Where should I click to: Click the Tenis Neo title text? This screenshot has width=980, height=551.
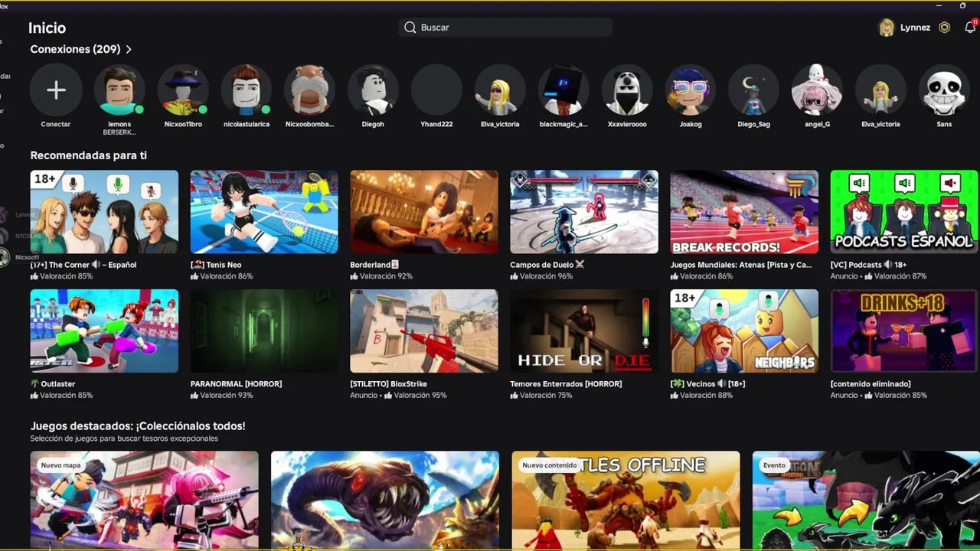pyautogui.click(x=216, y=265)
